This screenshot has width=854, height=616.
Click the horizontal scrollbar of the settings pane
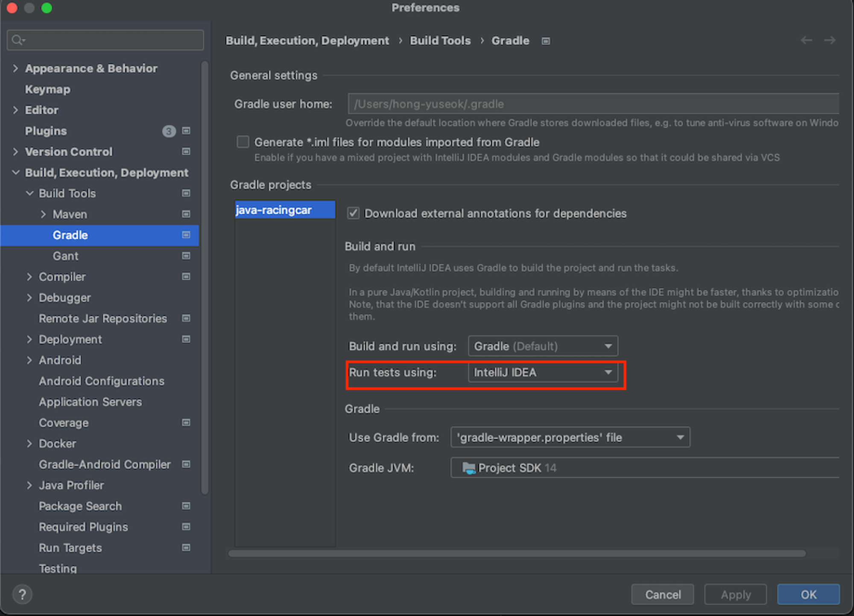(x=517, y=554)
